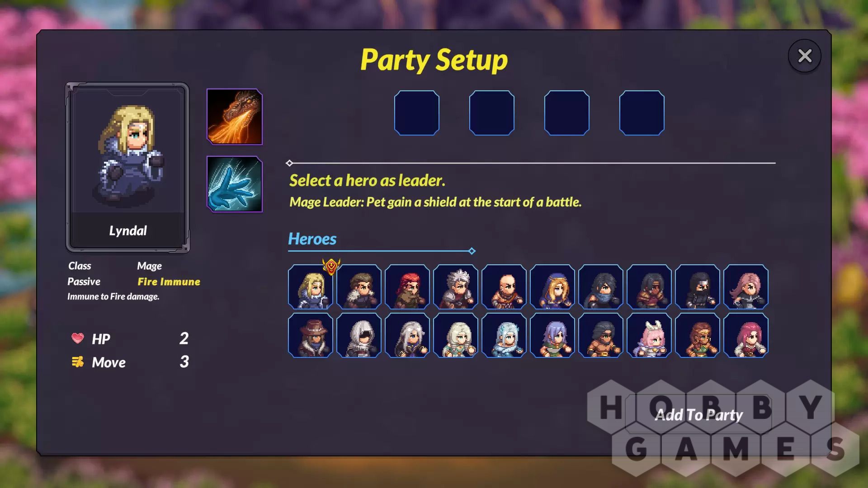Click the second empty party slot
The image size is (868, 488).
492,113
